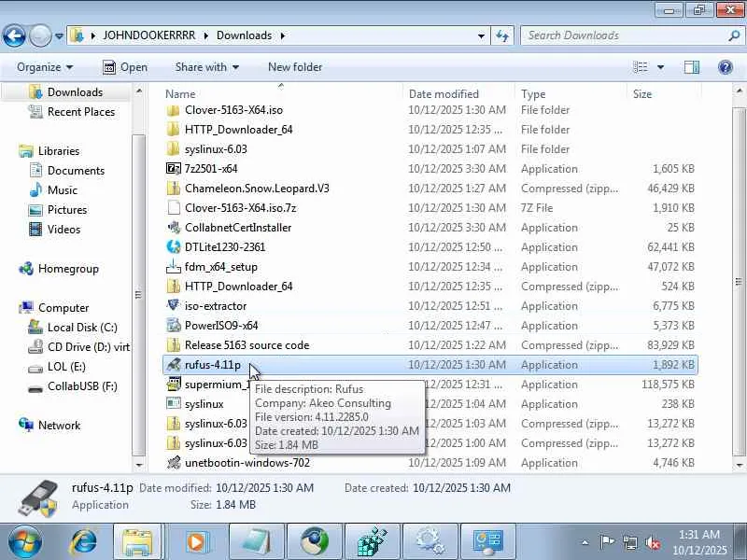Launch Internet Explorer from the taskbar
This screenshot has height=560, width=747.
point(84,542)
